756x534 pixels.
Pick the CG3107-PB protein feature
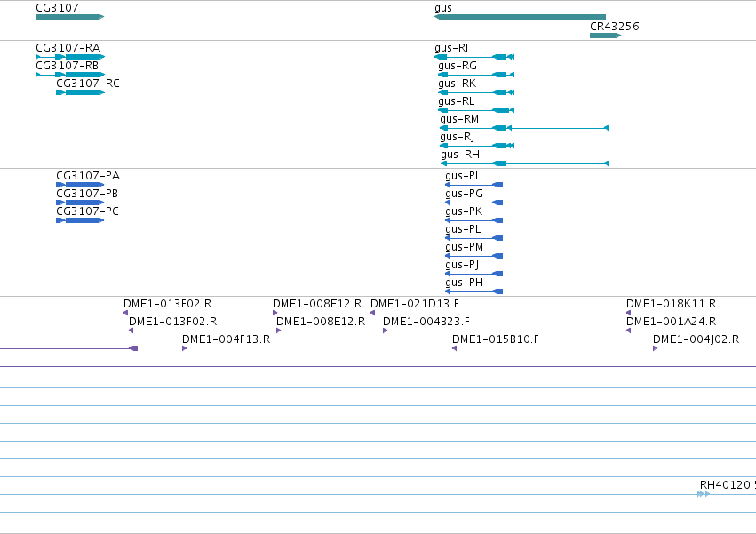click(x=80, y=203)
